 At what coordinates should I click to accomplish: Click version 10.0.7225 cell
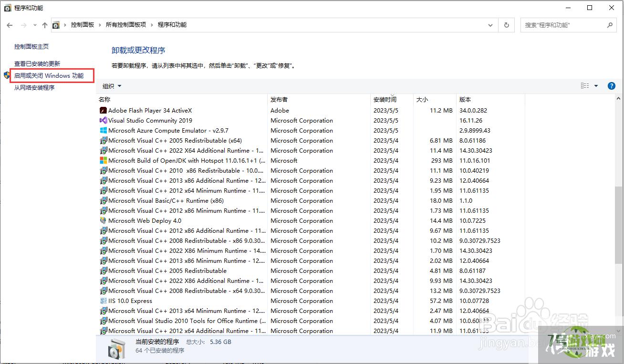click(472, 220)
